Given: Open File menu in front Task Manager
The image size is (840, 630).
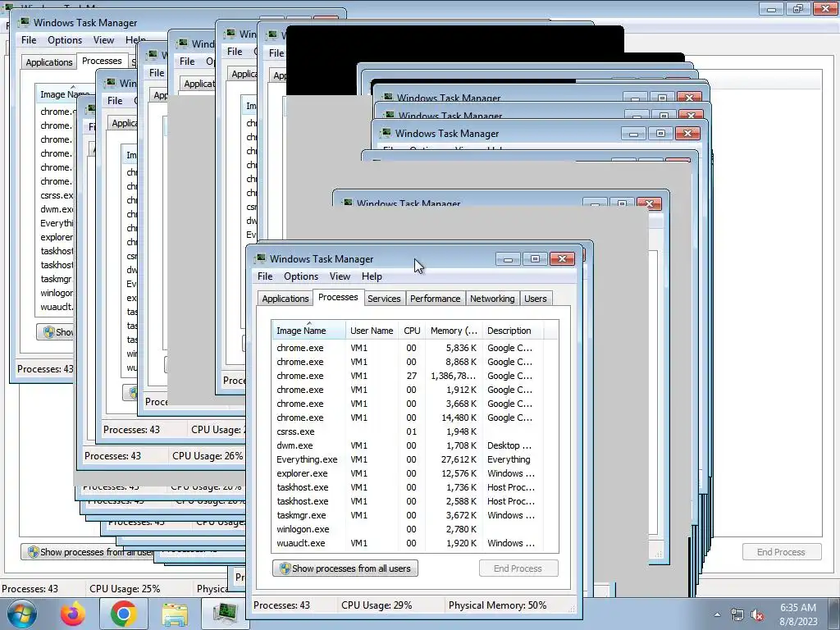Looking at the screenshot, I should [265, 276].
